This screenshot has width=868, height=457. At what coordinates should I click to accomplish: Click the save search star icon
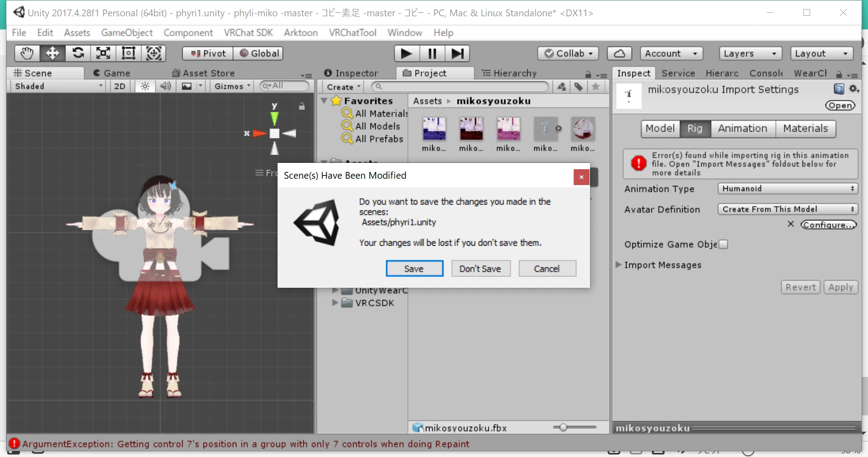596,86
